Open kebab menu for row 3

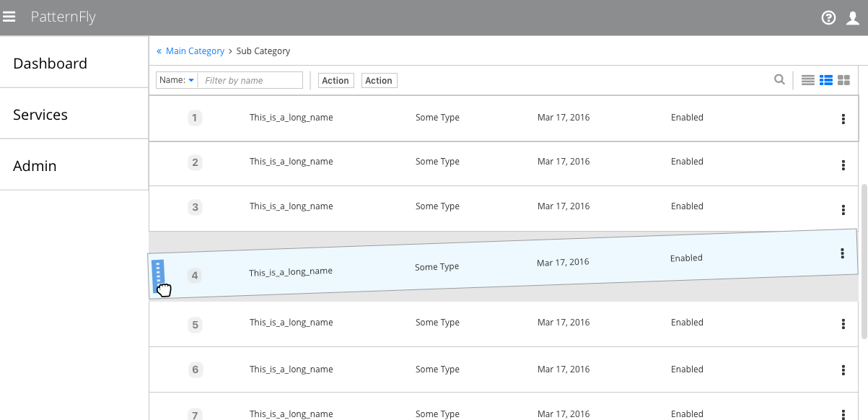843,210
